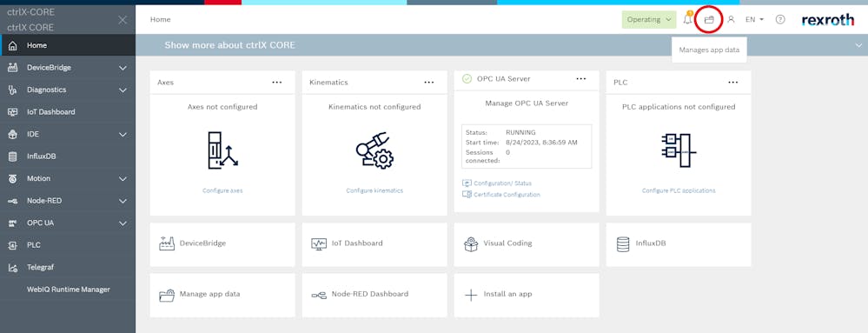868x333 pixels.
Task: Expand the Diagnostics sidebar chevron
Action: click(123, 90)
